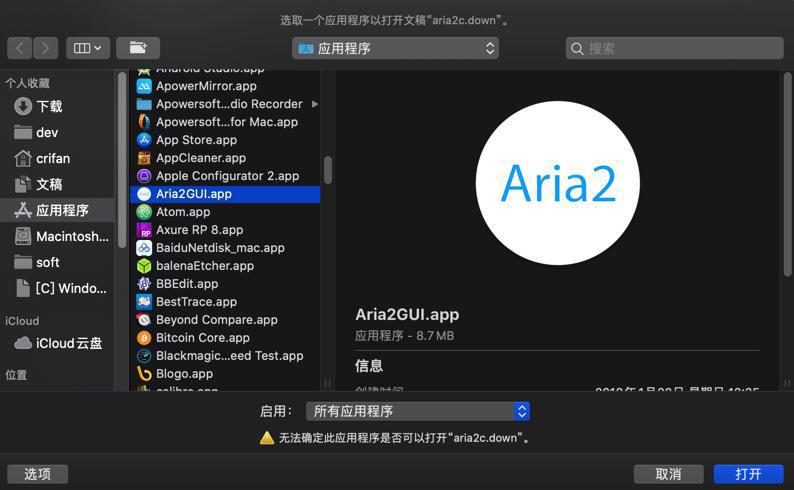This screenshot has height=490, width=794.
Task: Go forward with the right arrow button
Action: [46, 48]
